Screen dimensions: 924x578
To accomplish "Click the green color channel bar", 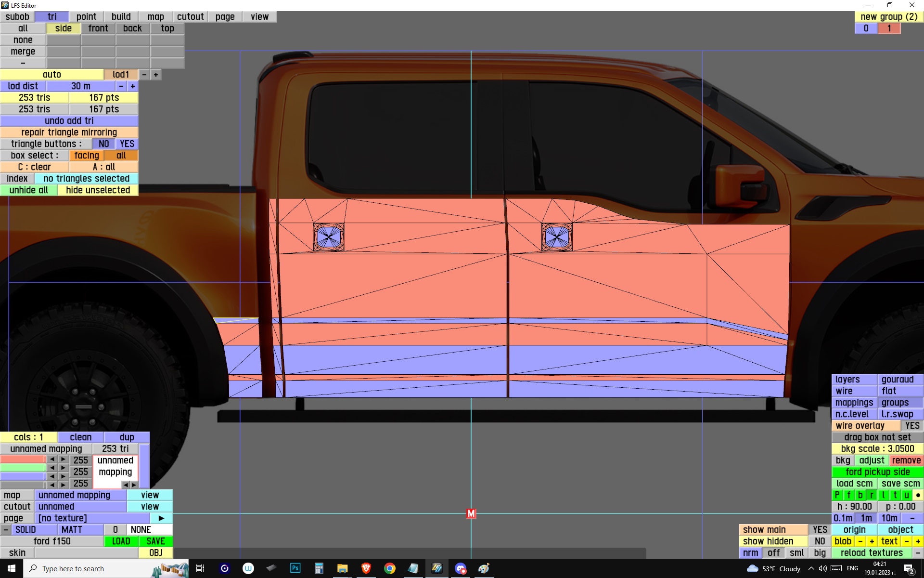I will pyautogui.click(x=23, y=468).
